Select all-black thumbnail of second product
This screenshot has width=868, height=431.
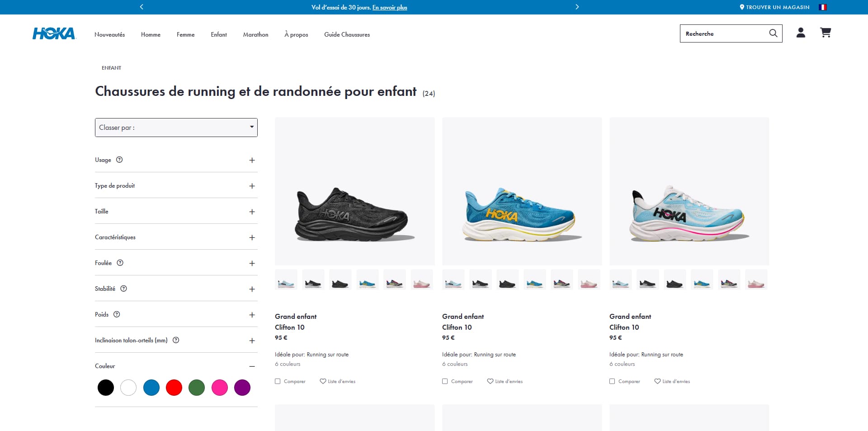508,279
